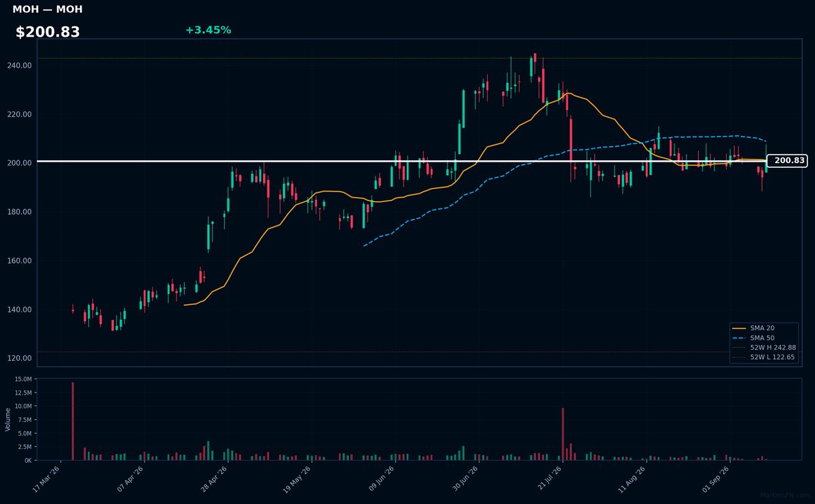Click the 10.0M volume axis label
The width and height of the screenshot is (815, 504).
click(22, 406)
